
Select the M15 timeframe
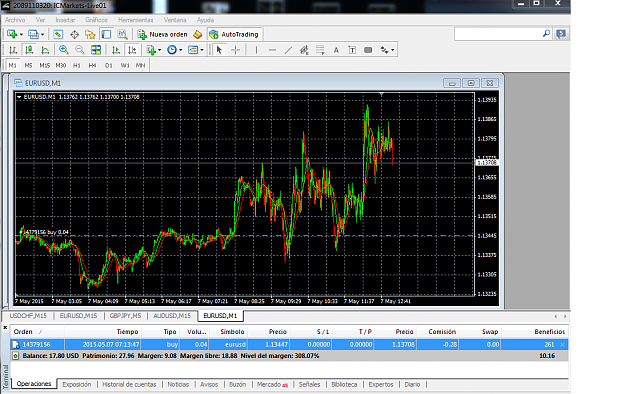[44, 65]
